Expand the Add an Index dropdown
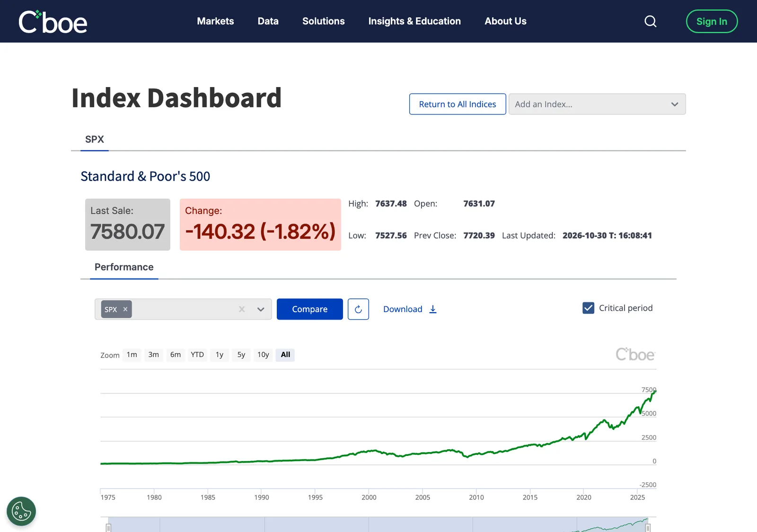The width and height of the screenshot is (757, 532). coord(597,104)
